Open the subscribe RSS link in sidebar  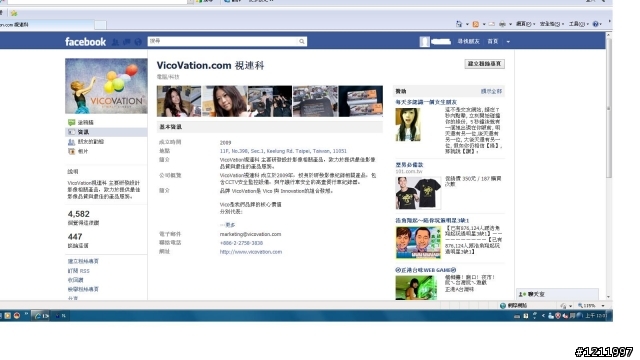coord(78,271)
